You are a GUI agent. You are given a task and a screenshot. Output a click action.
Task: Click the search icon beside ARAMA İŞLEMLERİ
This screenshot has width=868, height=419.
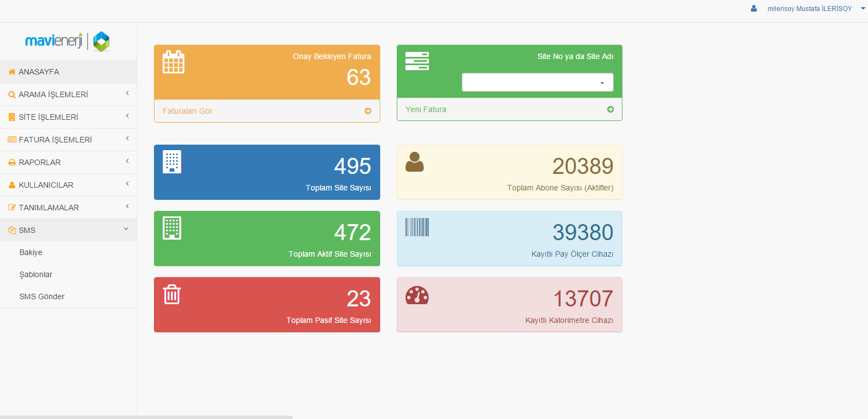pos(12,94)
